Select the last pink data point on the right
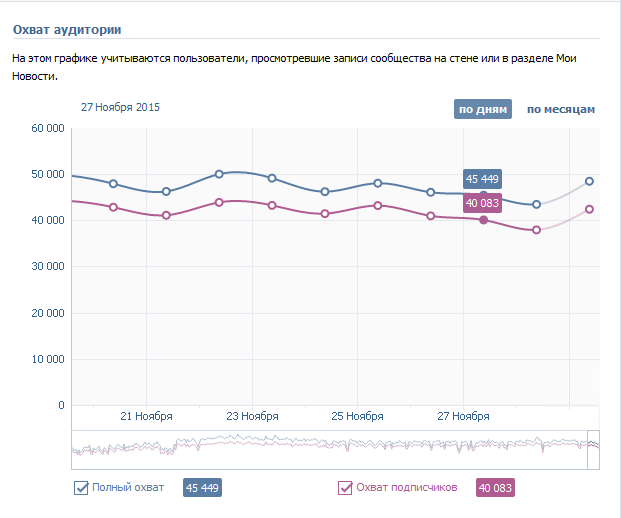The image size is (621, 518). (590, 209)
